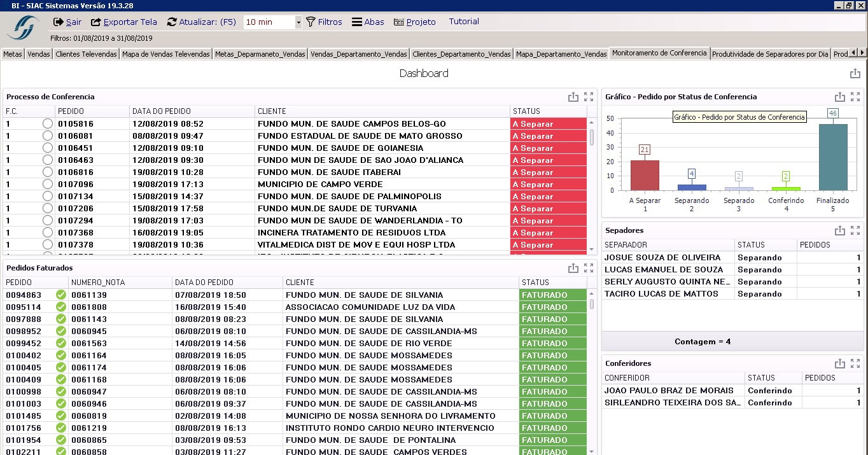
Task: Switch to Mapa_Departamento_Vendas tab
Action: [561, 54]
